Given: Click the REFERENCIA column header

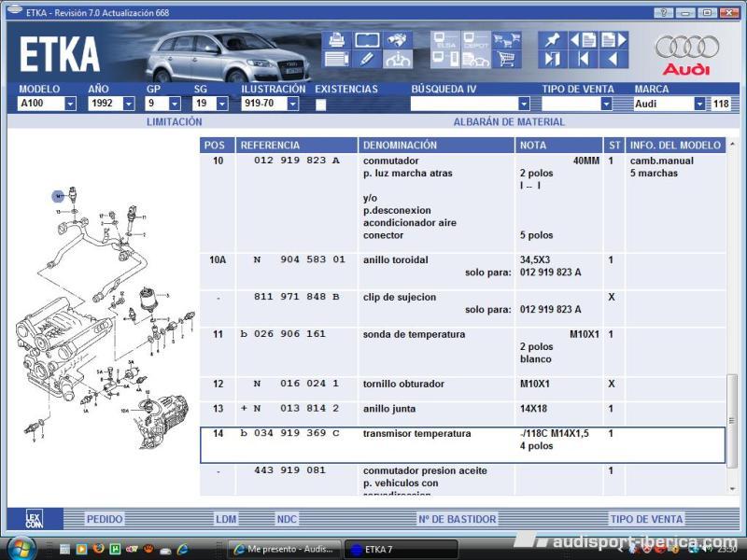Looking at the screenshot, I should pyautogui.click(x=296, y=146).
